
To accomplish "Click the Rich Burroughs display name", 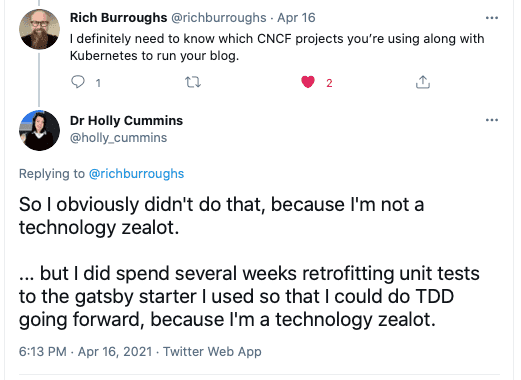I will pos(118,18).
